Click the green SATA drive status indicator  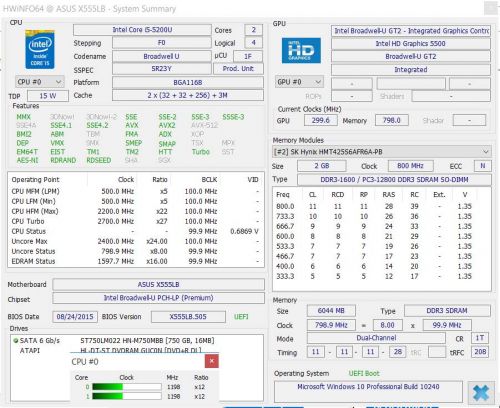(15, 341)
